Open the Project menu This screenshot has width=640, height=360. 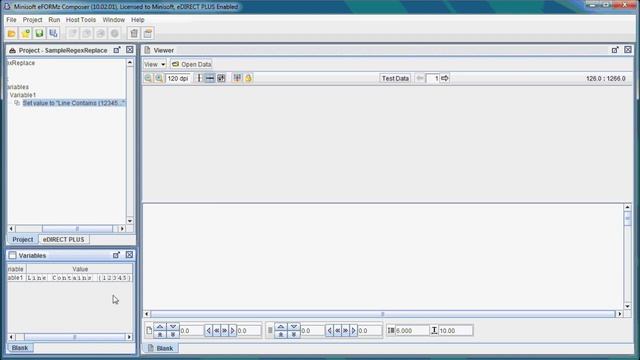[32, 20]
